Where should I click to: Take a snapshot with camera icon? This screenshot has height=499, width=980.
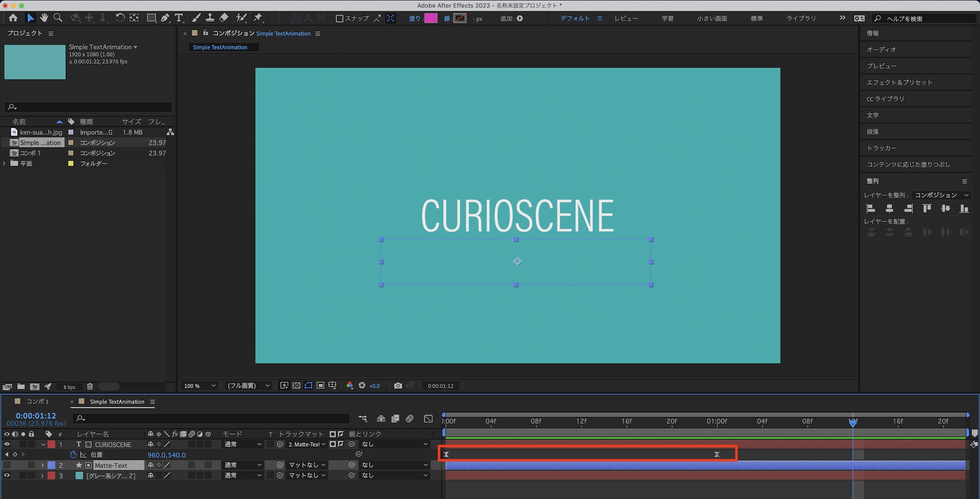pos(398,386)
